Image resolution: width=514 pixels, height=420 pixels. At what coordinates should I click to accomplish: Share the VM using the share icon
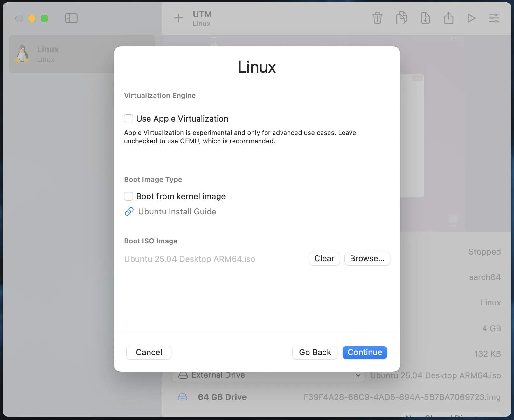(448, 18)
